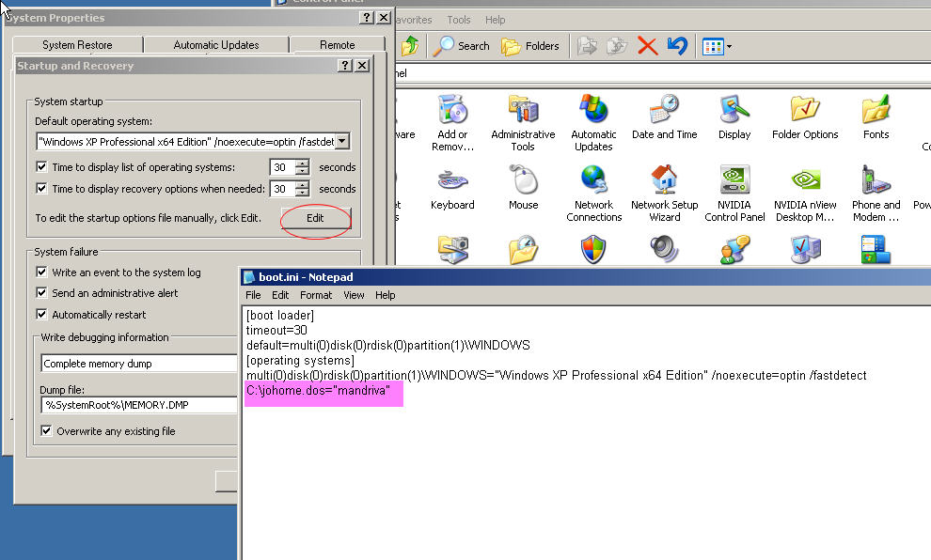Click the System Properties help button
The height and width of the screenshot is (560, 931).
coord(367,17)
